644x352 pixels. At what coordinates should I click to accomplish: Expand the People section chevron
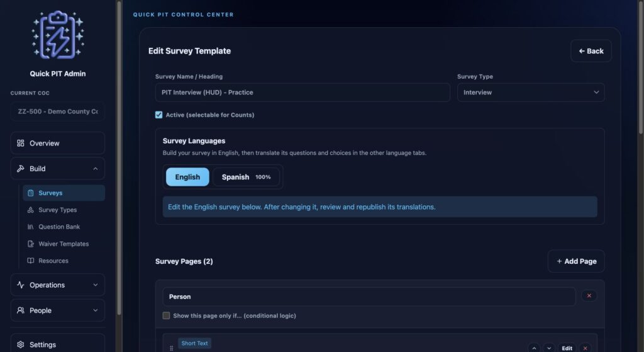tap(96, 310)
